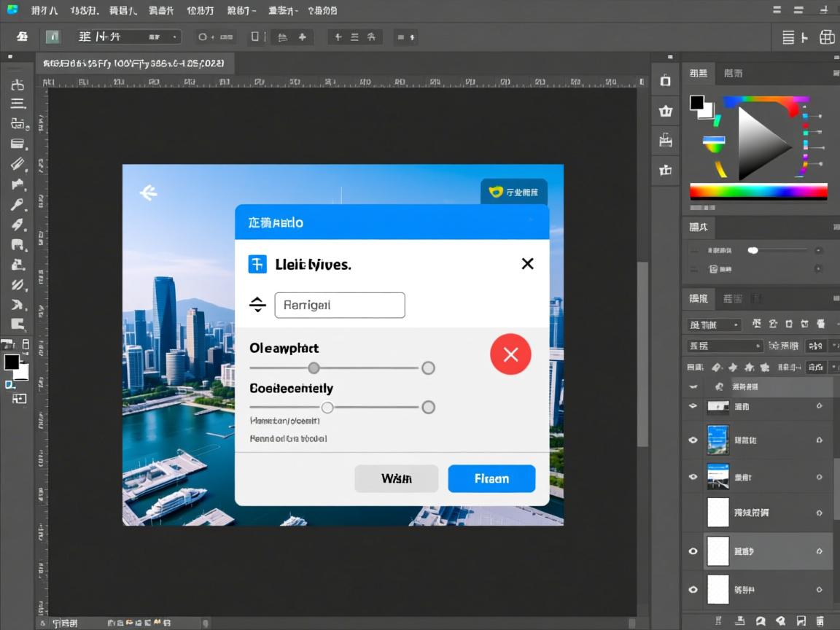The image size is (840, 630).
Task: Open the first dropdown in the options bar
Action: [128, 36]
